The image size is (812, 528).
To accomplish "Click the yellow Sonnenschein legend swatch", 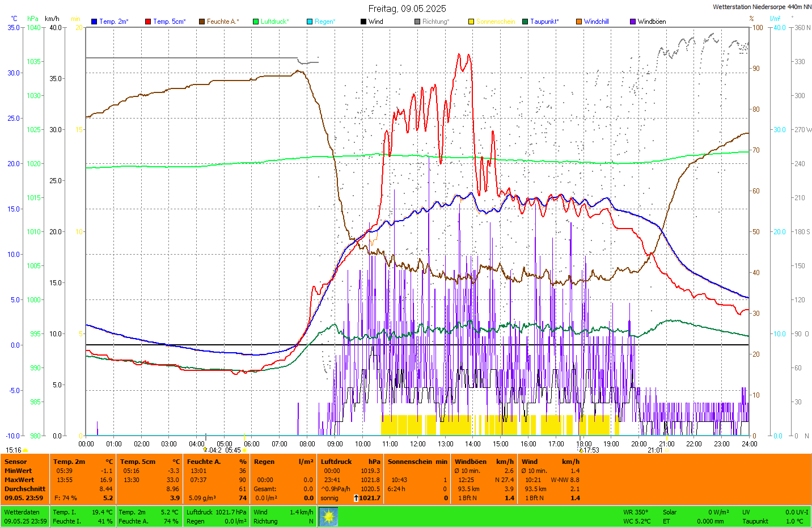I will [471, 22].
